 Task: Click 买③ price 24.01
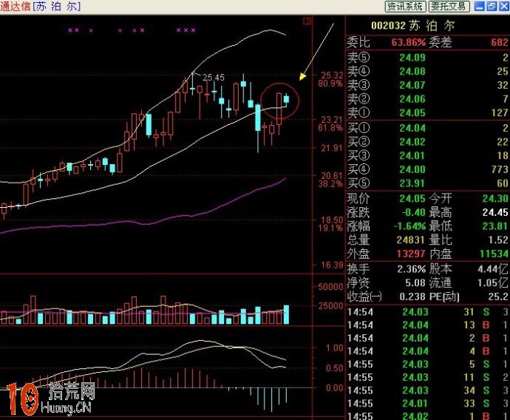coord(412,155)
